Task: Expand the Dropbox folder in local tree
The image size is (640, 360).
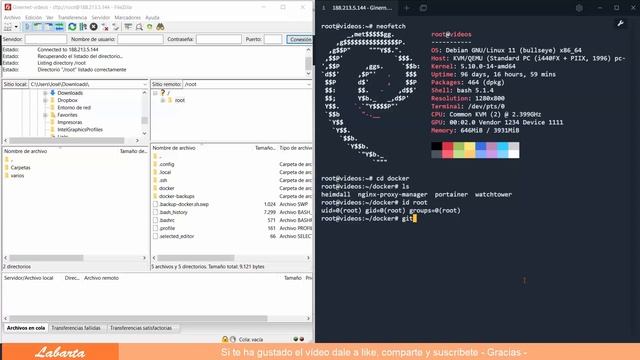Action: click(45, 100)
